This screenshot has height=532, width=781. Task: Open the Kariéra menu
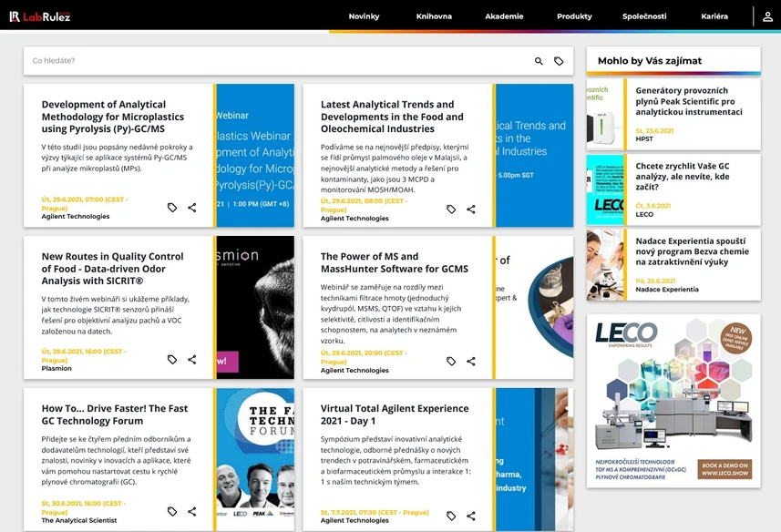tap(714, 16)
